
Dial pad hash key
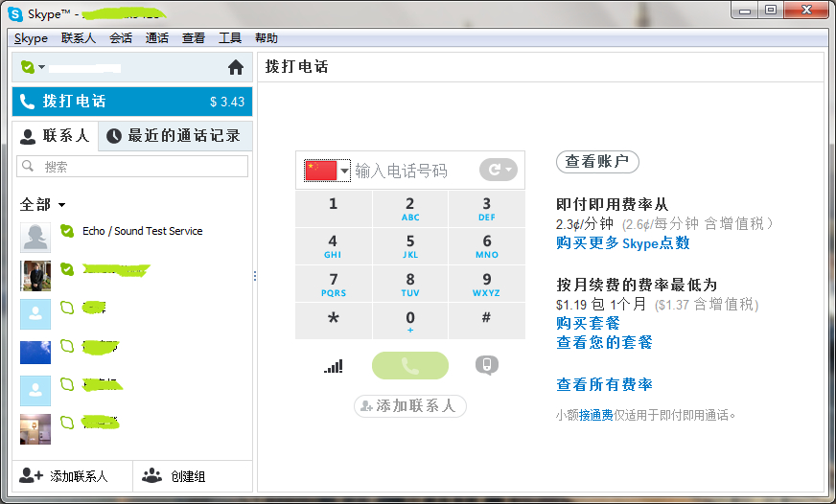(487, 321)
